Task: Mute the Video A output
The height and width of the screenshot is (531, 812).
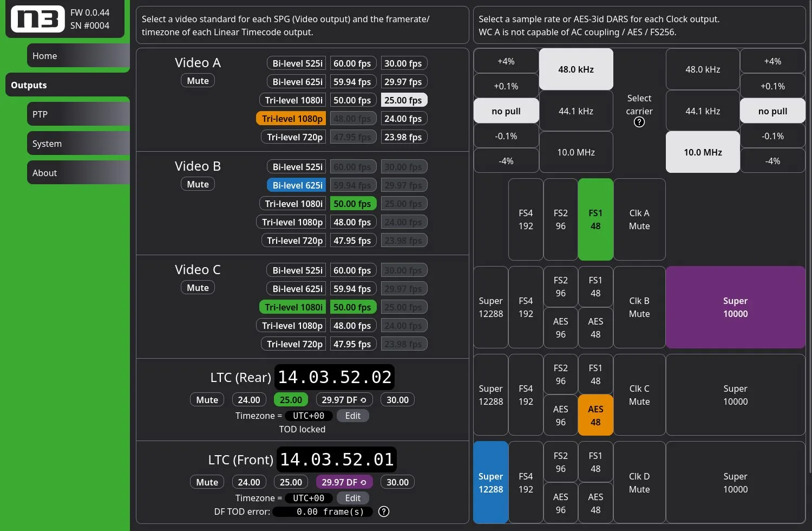Action: pyautogui.click(x=198, y=81)
